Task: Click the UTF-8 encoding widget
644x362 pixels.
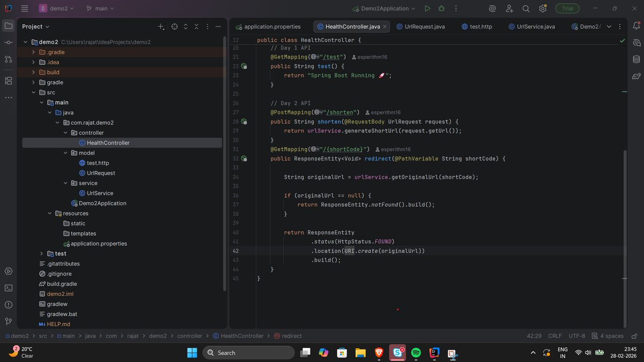Action: (577, 336)
